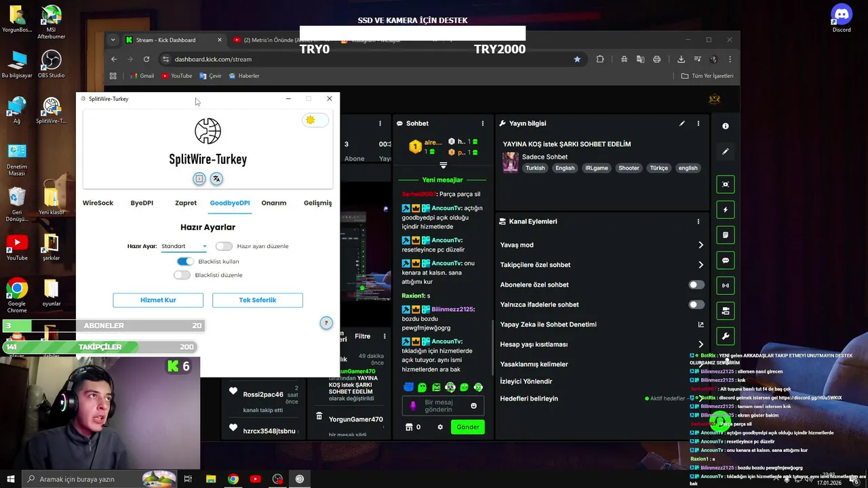The width and height of the screenshot is (868, 488).
Task: Click the wrench icon in Kick sidebar
Action: (x=726, y=336)
